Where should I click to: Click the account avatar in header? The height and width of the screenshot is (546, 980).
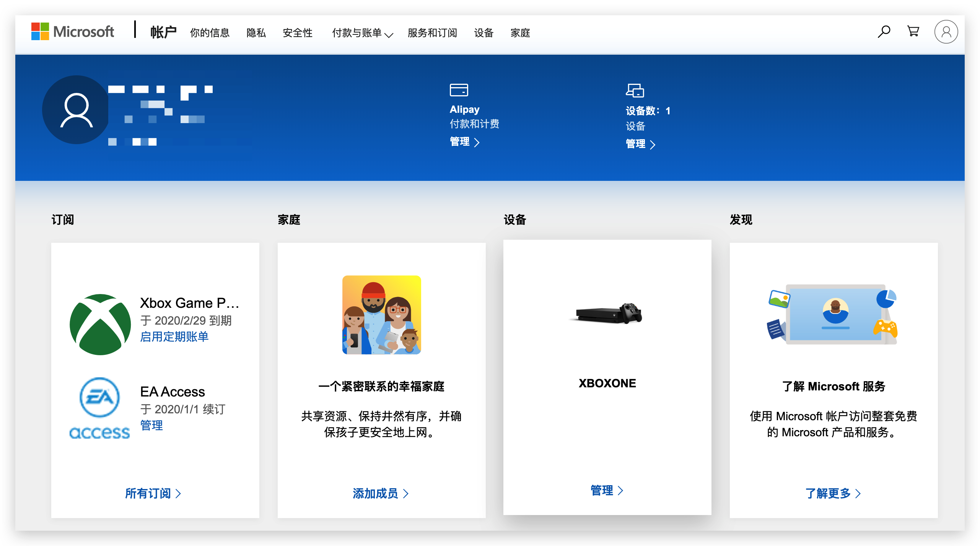pos(946,32)
